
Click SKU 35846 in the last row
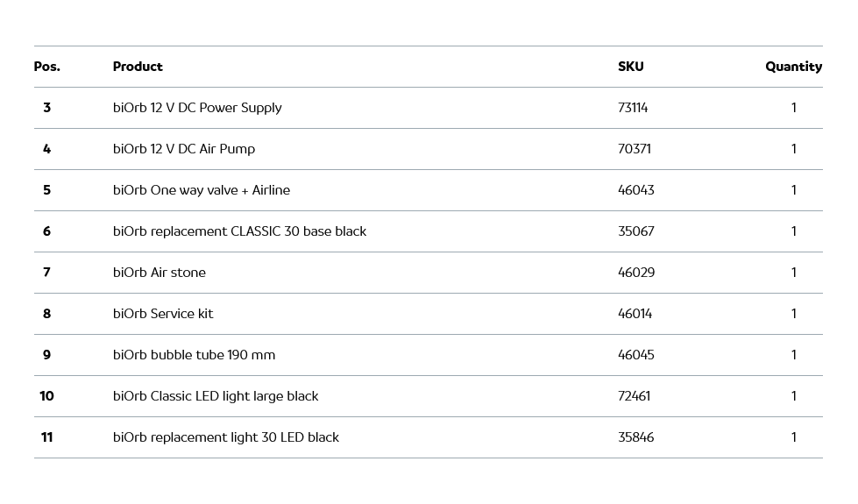pos(636,437)
